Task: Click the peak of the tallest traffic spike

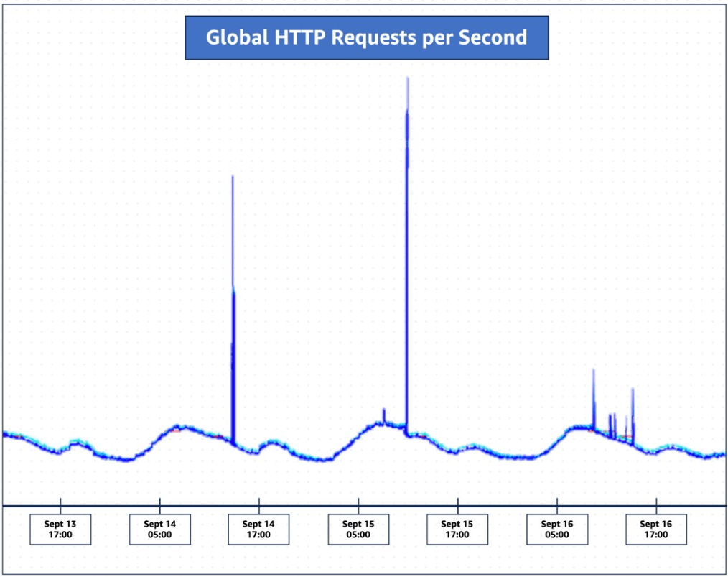Action: [x=407, y=79]
